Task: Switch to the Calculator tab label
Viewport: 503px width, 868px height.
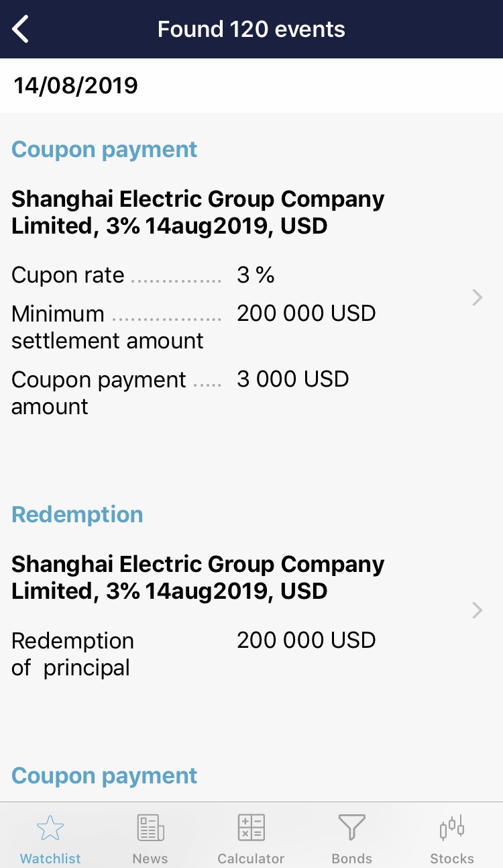Action: [x=251, y=859]
